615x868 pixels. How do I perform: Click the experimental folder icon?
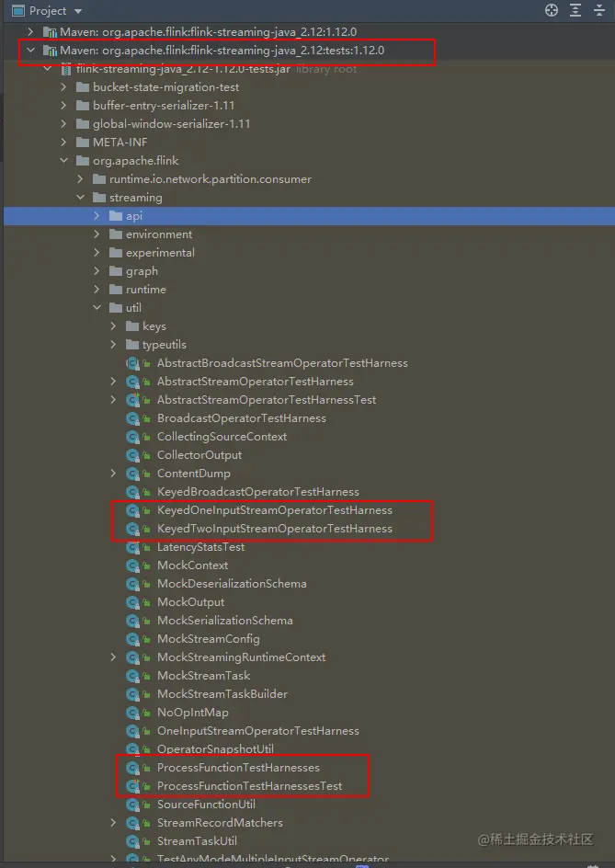click(116, 253)
